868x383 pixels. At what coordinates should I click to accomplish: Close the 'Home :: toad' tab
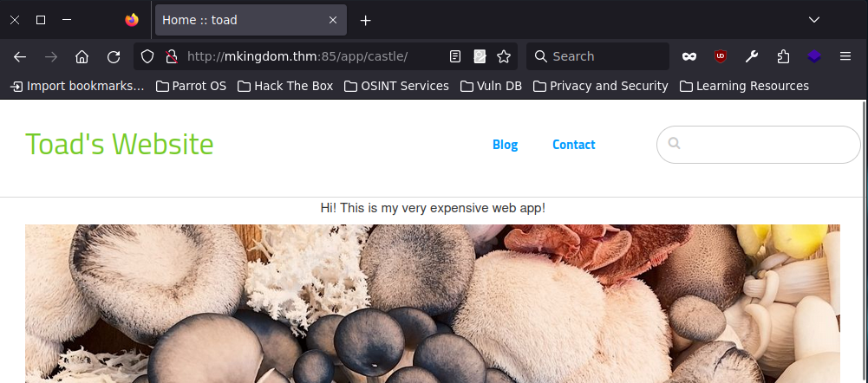point(333,20)
